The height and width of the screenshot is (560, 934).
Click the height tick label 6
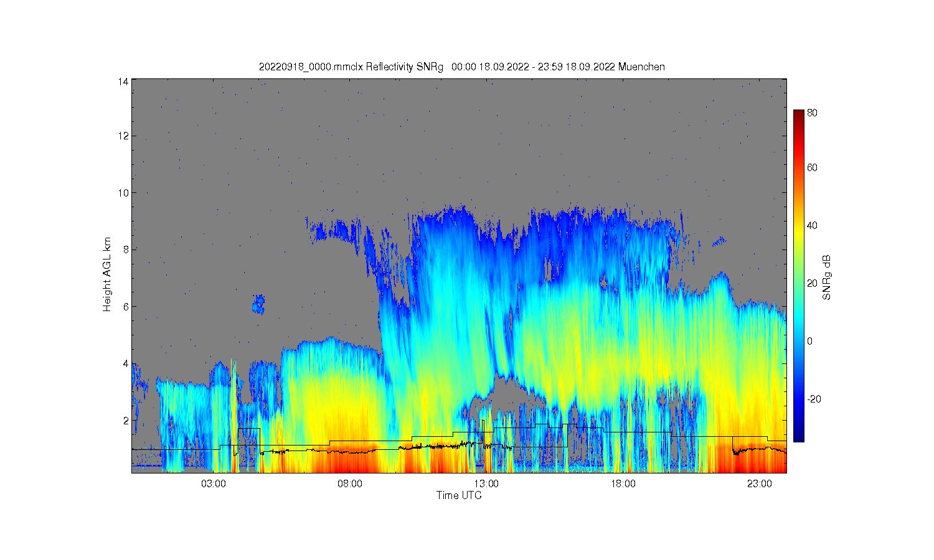click(126, 307)
